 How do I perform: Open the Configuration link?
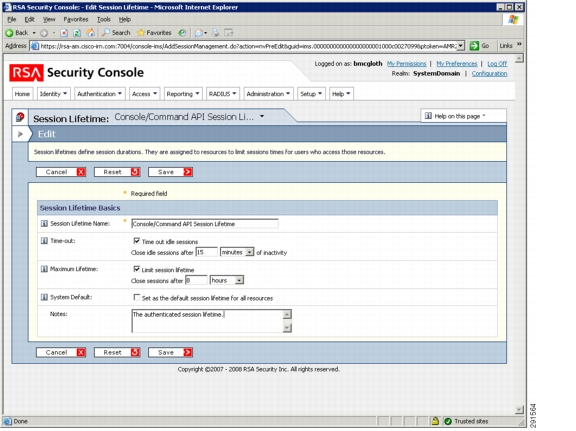click(x=489, y=73)
